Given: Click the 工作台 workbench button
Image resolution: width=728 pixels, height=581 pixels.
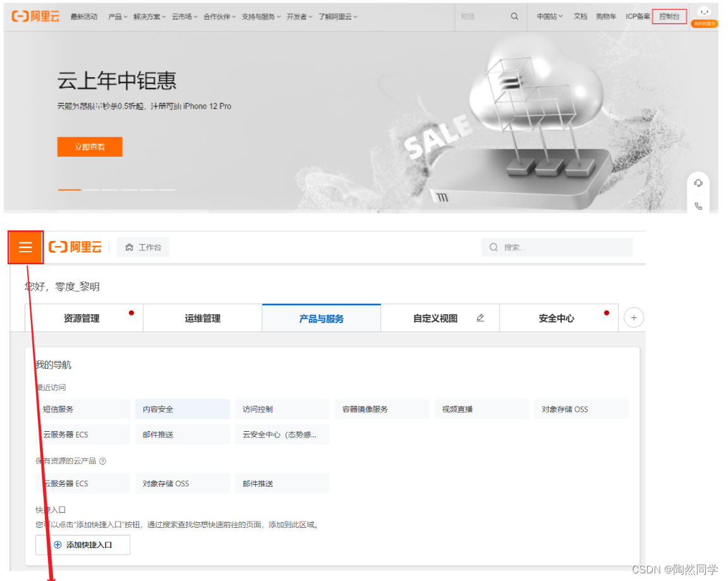Looking at the screenshot, I should pyautogui.click(x=143, y=247).
